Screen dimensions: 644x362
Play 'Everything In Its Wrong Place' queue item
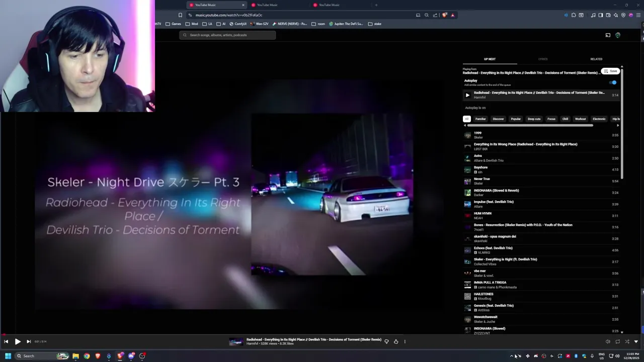(541, 147)
